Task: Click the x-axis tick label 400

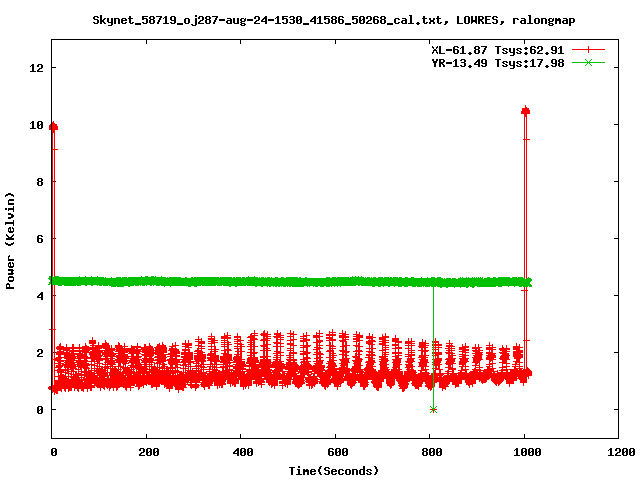Action: (x=243, y=452)
